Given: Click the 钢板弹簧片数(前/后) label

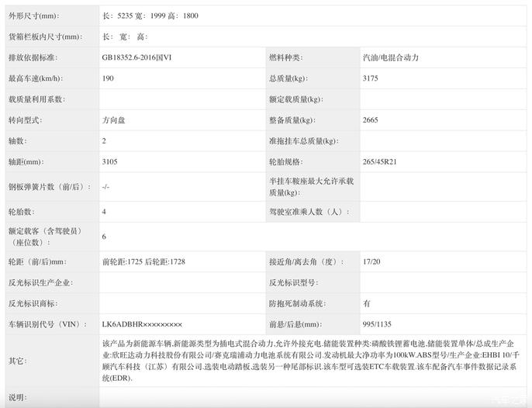Looking at the screenshot, I should (x=50, y=187).
